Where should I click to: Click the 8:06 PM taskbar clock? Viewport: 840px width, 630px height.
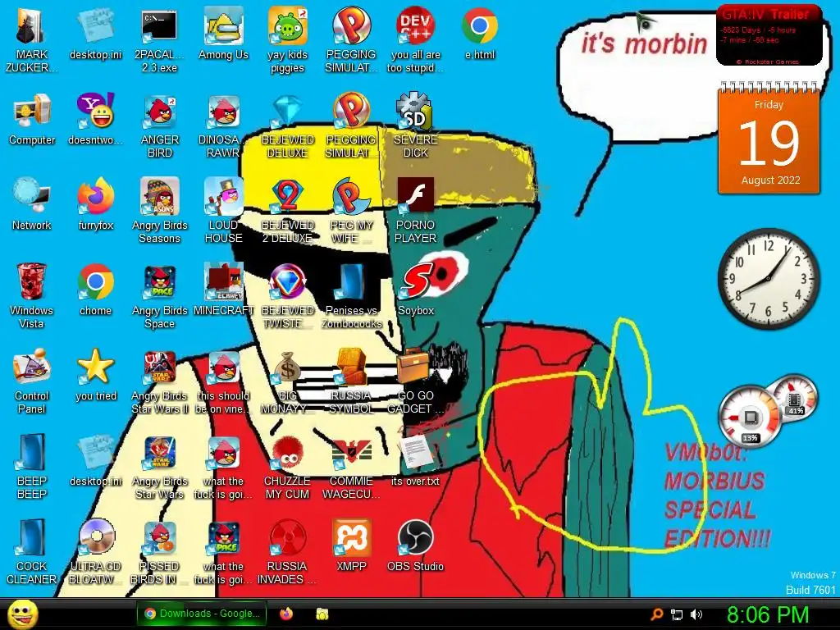point(767,614)
